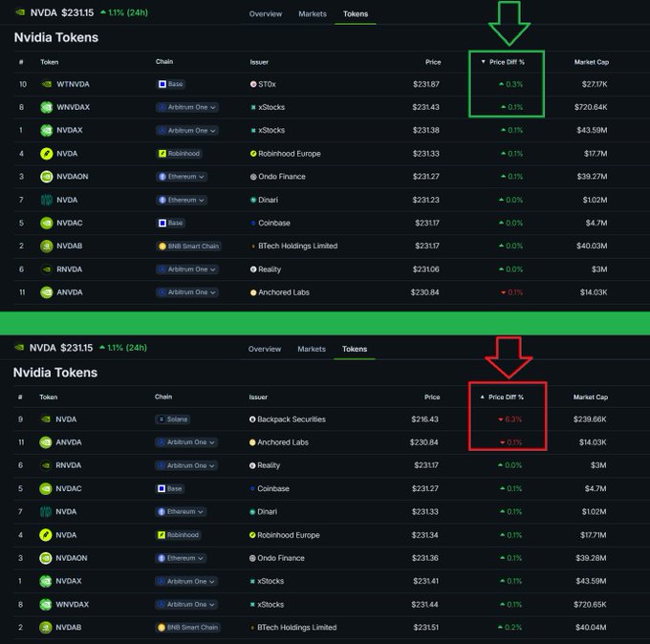The image size is (650, 644).
Task: Click the WTNVDA token icon
Action: [x=47, y=84]
